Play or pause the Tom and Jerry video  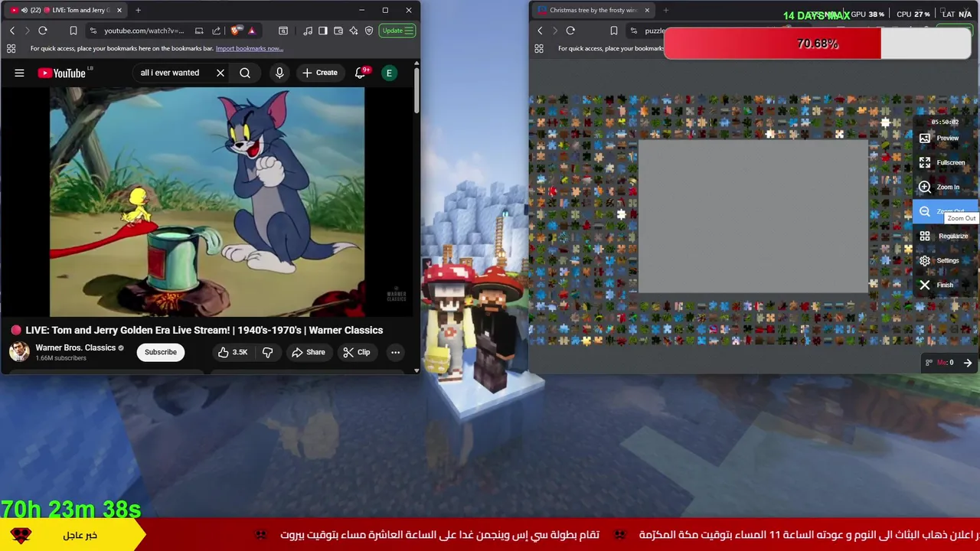point(207,202)
